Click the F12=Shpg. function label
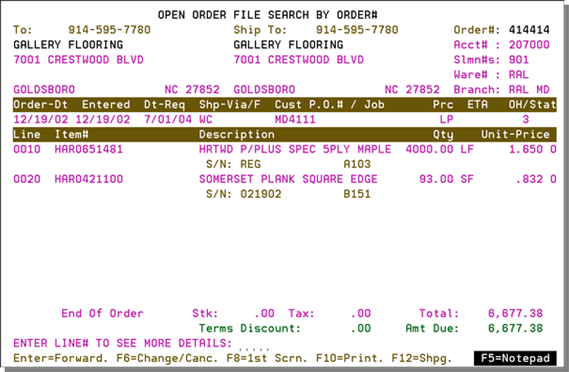The height and width of the screenshot is (372, 569). pyautogui.click(x=422, y=358)
